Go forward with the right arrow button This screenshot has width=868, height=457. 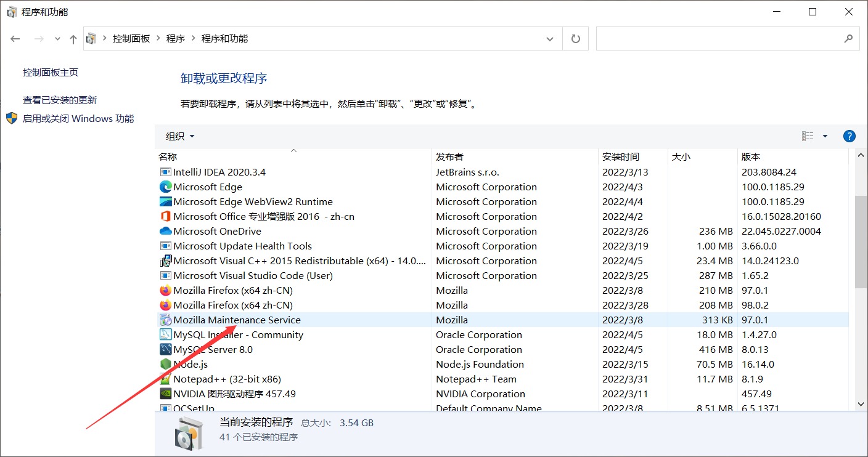click(x=39, y=39)
